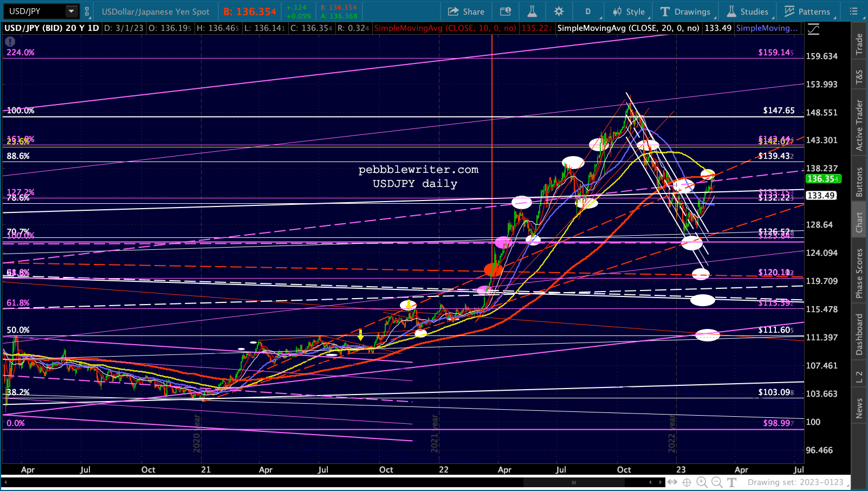The width and height of the screenshot is (868, 491).
Task: Click the truncated blue SimpleMoving... study label
Action: pos(767,28)
